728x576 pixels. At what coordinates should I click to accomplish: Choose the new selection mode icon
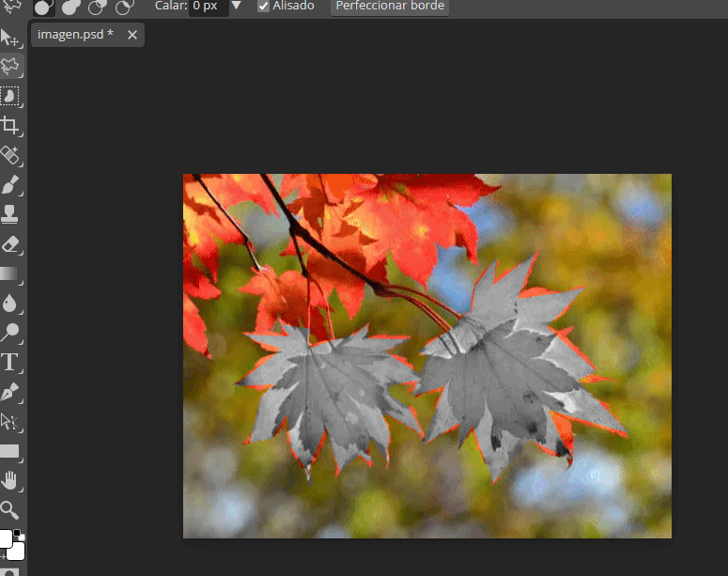tap(43, 7)
